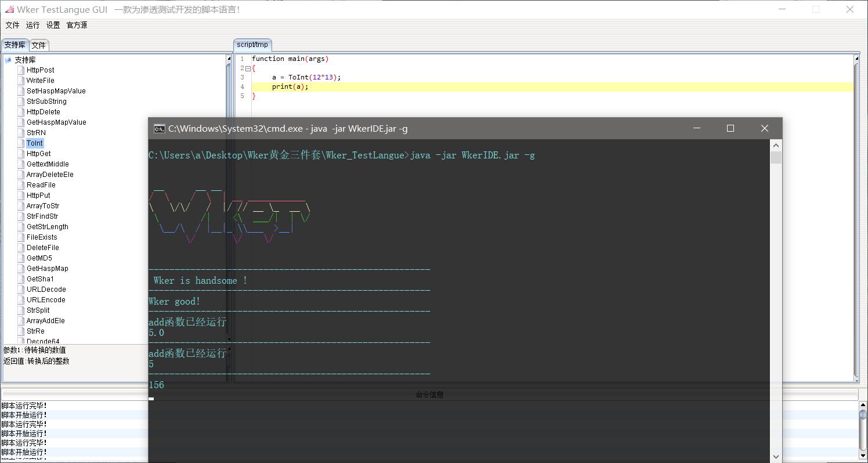
Task: Collapse the code fold marker on line 2
Action: pyautogui.click(x=248, y=68)
